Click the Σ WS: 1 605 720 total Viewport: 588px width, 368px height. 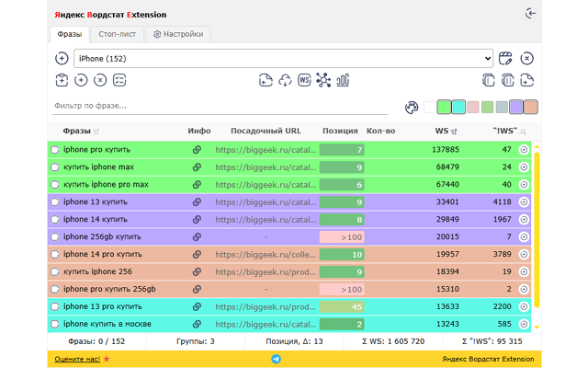(393, 341)
